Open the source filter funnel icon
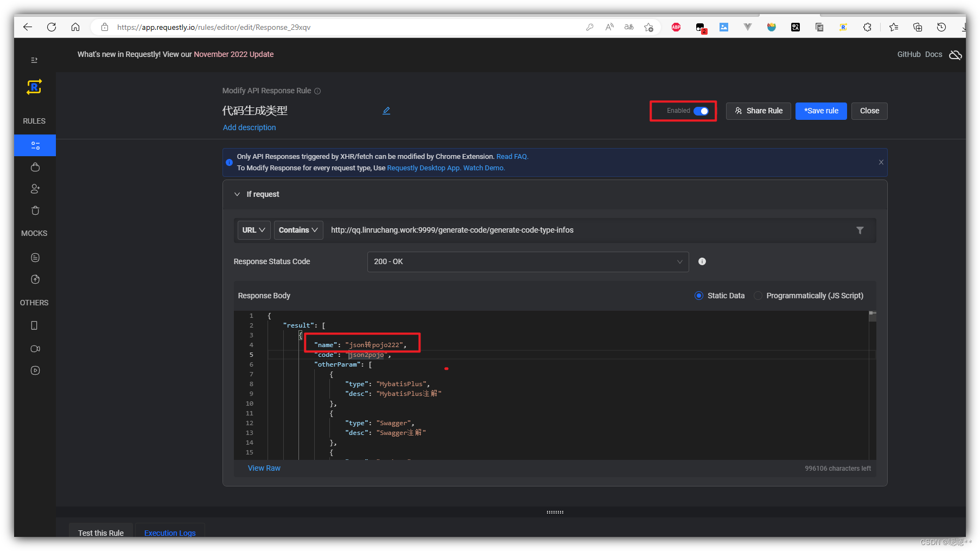Viewport: 980px width, 551px height. tap(860, 230)
